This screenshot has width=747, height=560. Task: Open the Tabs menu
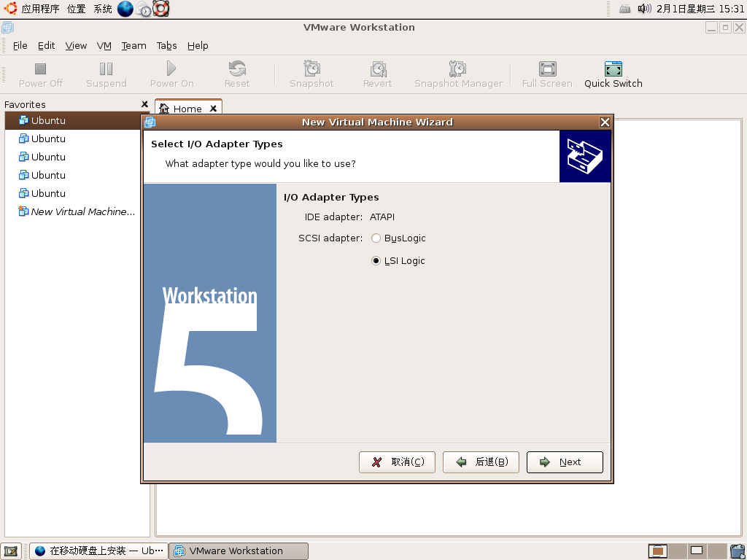[167, 46]
